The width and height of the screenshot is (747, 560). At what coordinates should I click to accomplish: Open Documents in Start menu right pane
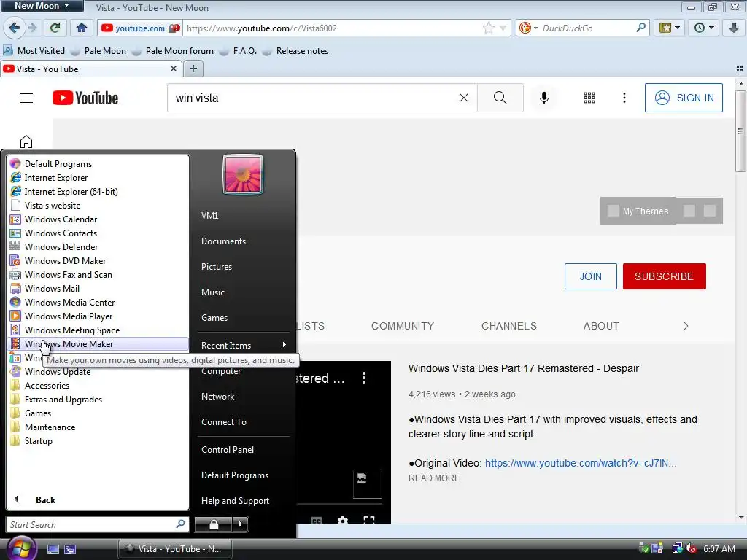[244, 241]
